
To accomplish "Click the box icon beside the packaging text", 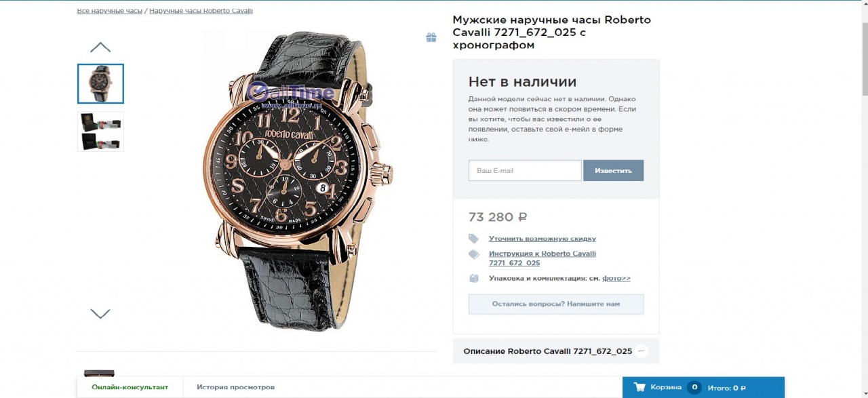I will click(474, 278).
